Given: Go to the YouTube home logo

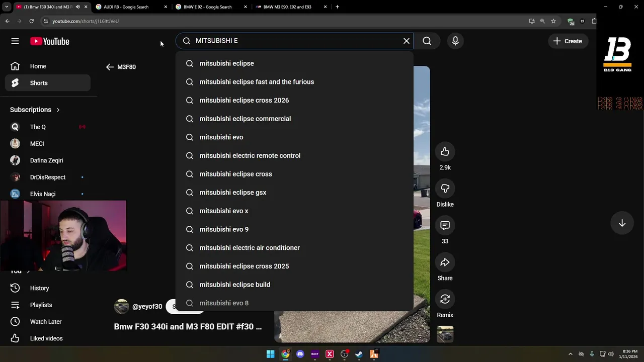Looking at the screenshot, I should pyautogui.click(x=49, y=41).
